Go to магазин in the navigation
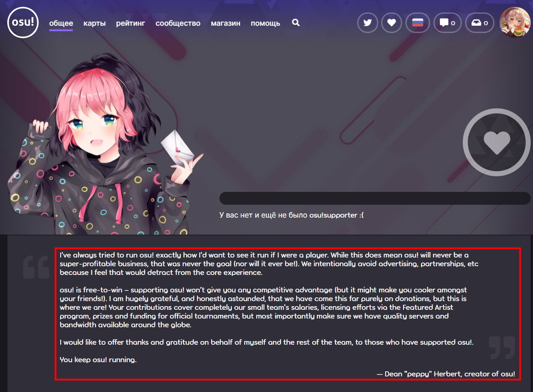Viewport: 533px width, 392px height. coord(225,23)
